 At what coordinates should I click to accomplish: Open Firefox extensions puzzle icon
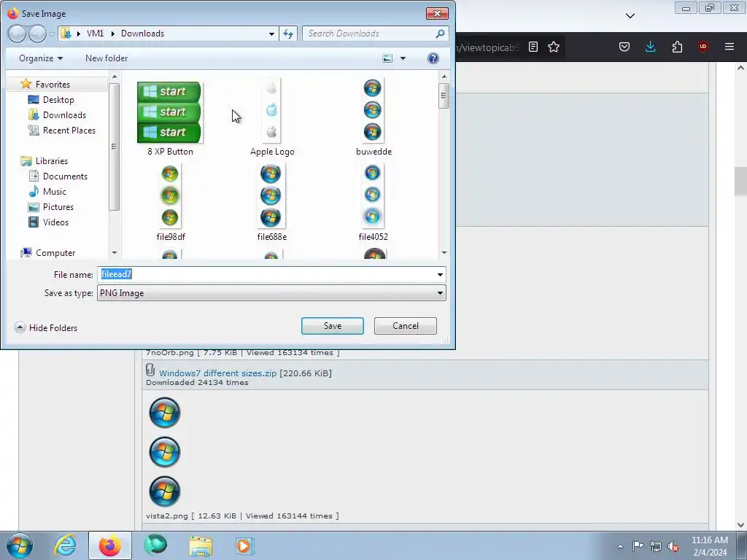(x=677, y=47)
